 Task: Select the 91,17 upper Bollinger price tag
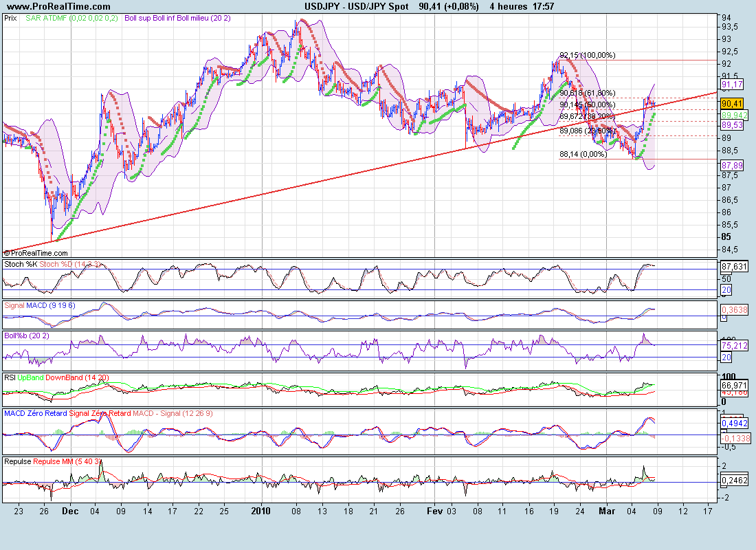coord(732,85)
